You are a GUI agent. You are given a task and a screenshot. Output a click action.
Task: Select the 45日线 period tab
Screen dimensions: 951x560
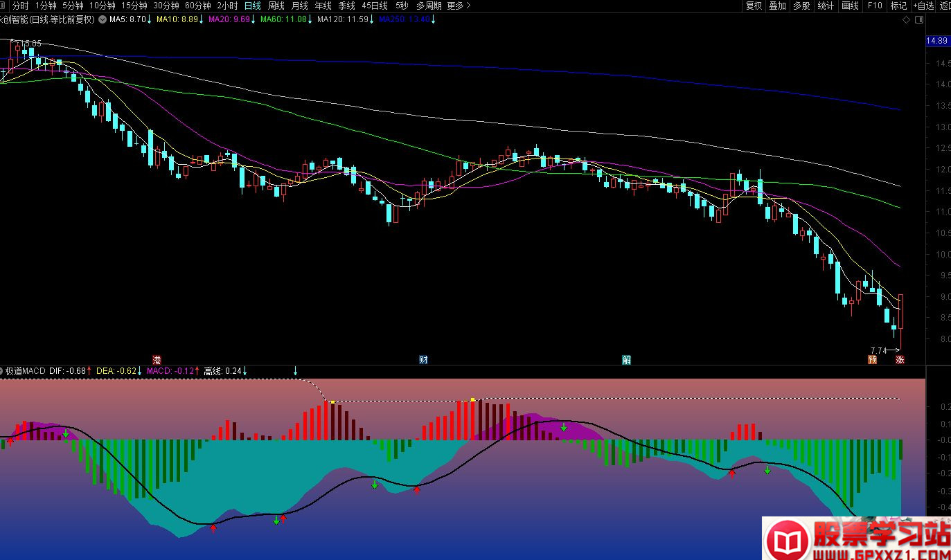click(x=375, y=6)
